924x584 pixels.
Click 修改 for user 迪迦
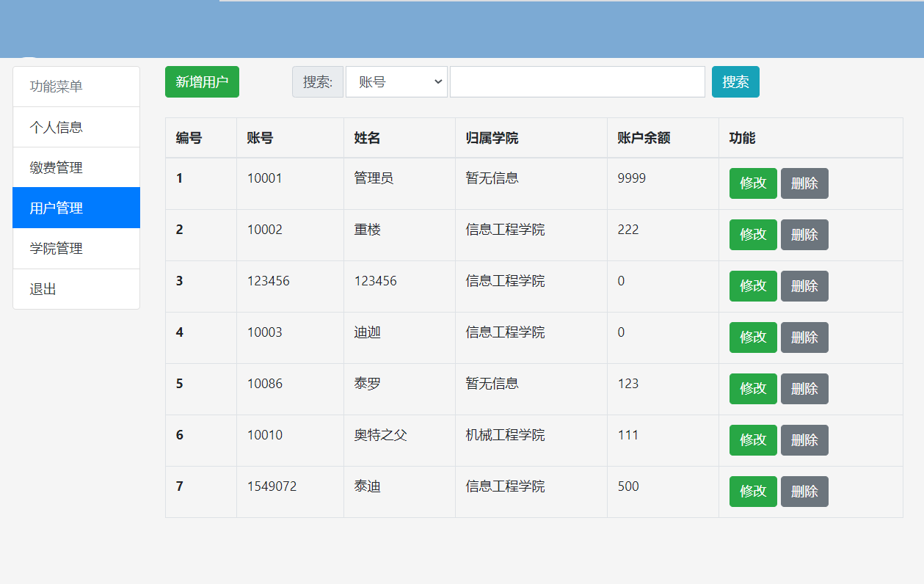coord(753,337)
